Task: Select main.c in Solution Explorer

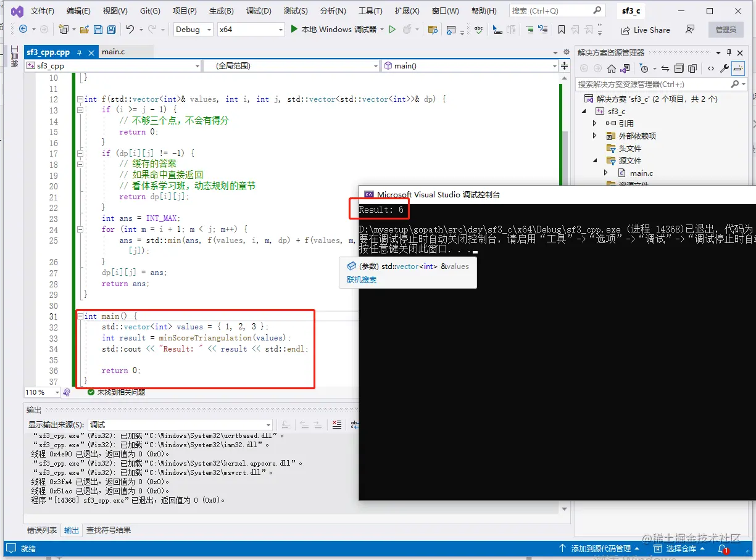Action: [x=641, y=173]
